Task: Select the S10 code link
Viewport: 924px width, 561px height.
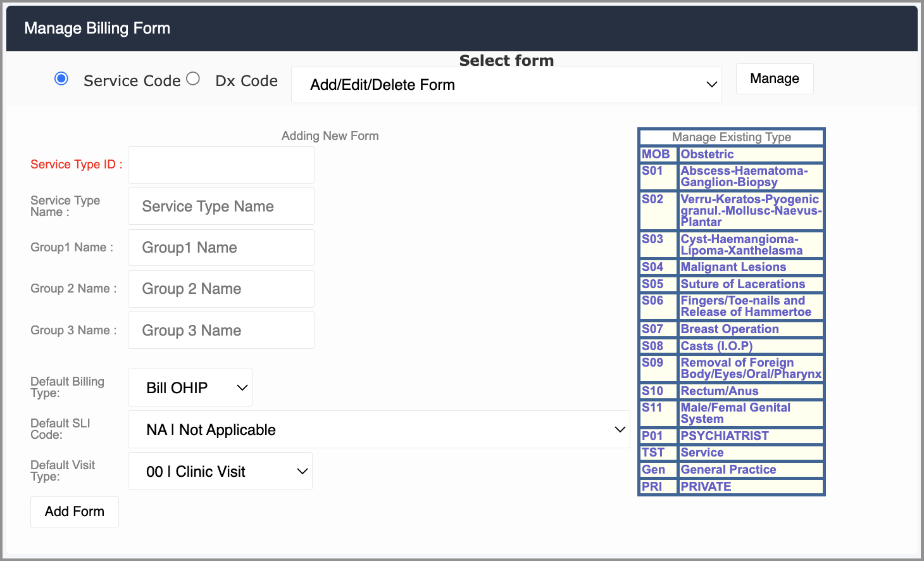Action: click(x=652, y=391)
